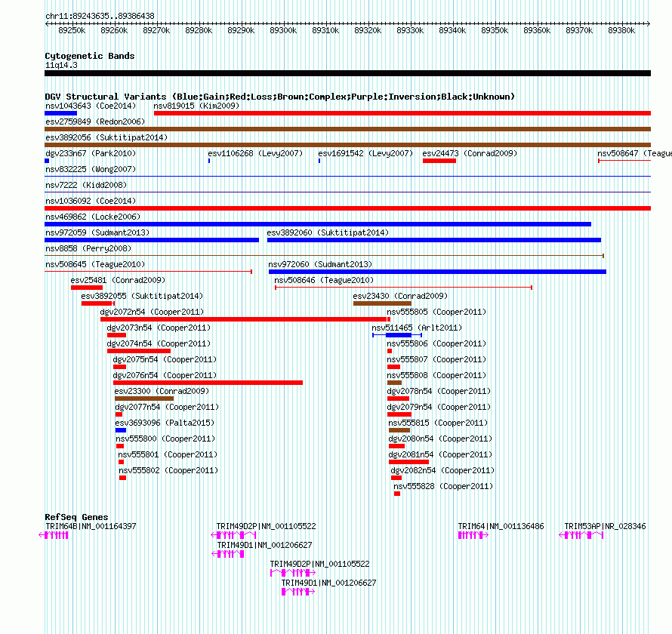672x634 pixels.
Task: Select esv23300 (Conrad2009) label
Action: tap(162, 391)
